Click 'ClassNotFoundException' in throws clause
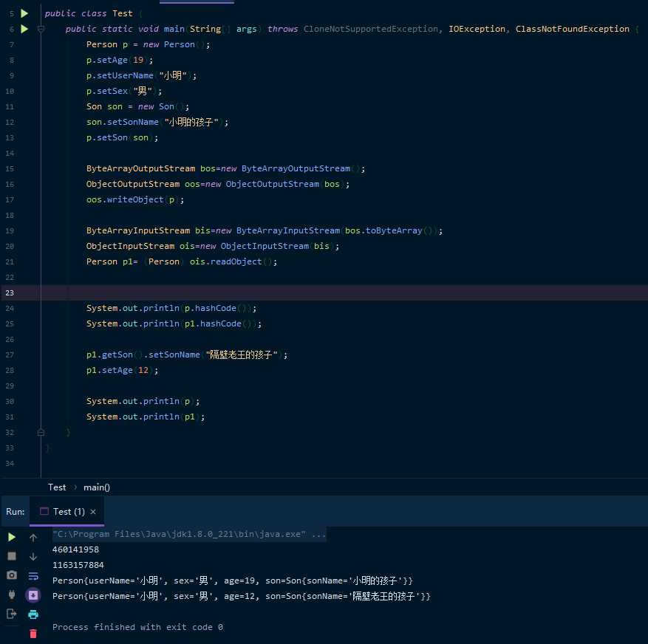The height and width of the screenshot is (644, 648). (x=573, y=29)
